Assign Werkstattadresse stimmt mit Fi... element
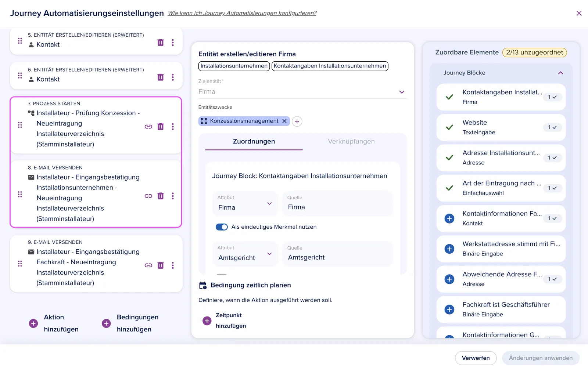The image size is (588, 366). 449,249
